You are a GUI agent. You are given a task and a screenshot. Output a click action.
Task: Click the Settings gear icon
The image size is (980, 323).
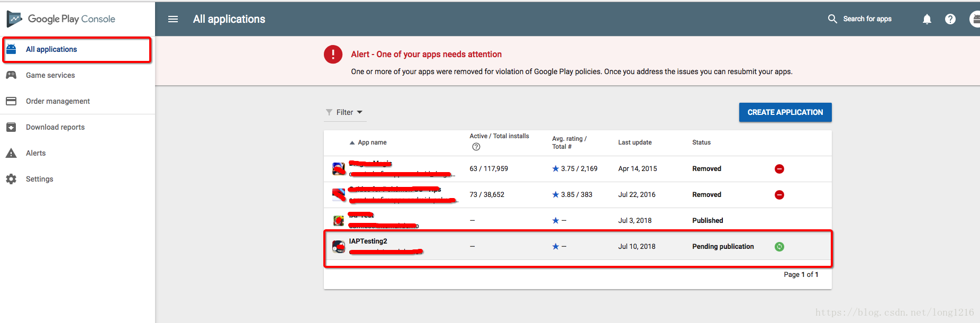click(x=11, y=179)
